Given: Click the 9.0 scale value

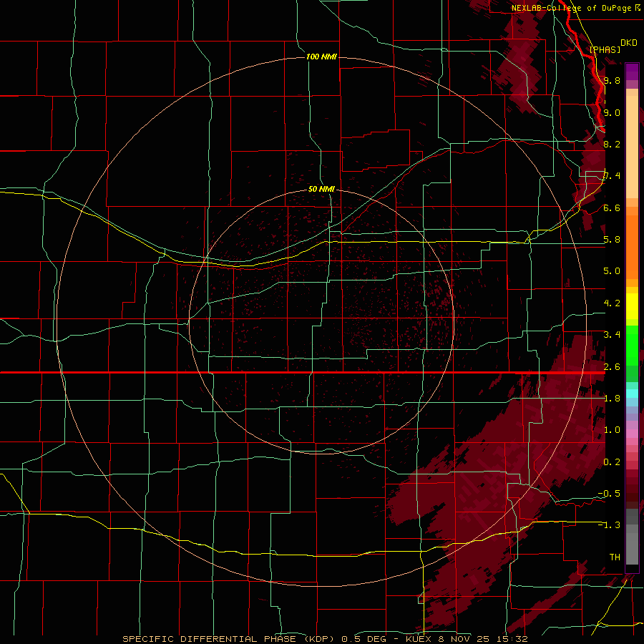Looking at the screenshot, I should pyautogui.click(x=612, y=112).
